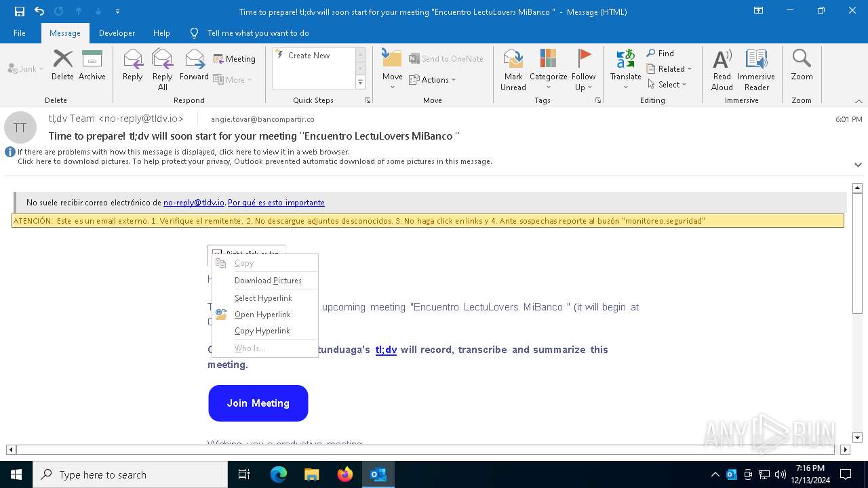The image size is (868, 488).
Task: Open Move to folder menu
Action: pos(393,69)
